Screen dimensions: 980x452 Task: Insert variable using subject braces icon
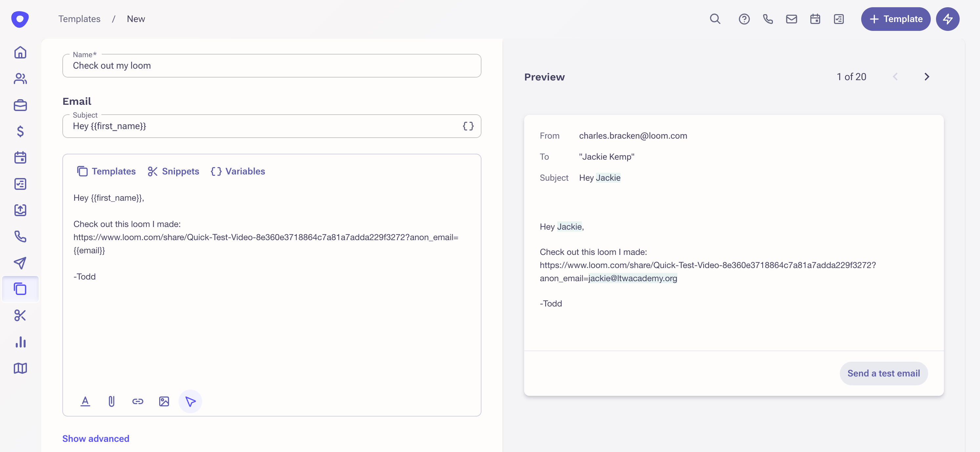click(x=468, y=126)
